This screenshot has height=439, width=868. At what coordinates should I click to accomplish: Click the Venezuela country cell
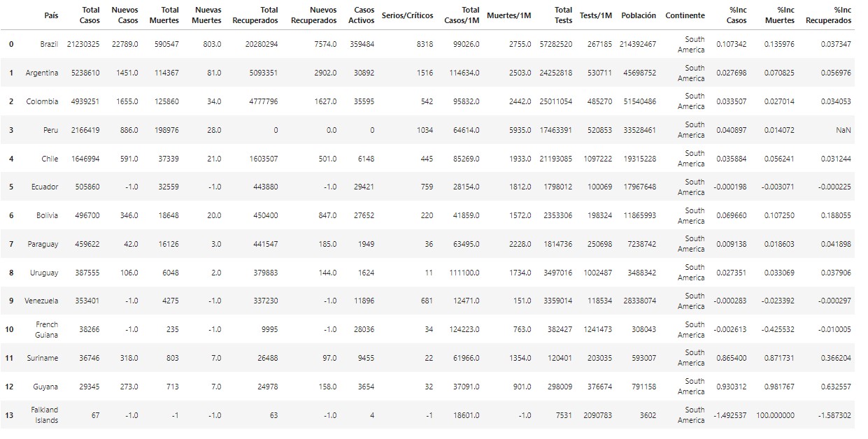42,301
